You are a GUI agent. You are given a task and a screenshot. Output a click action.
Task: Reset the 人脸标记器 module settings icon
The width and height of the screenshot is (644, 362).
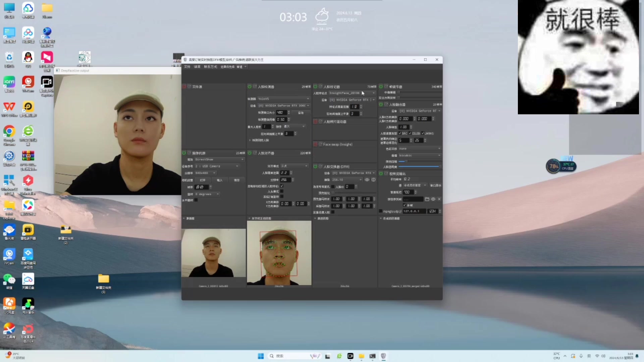coord(321,86)
